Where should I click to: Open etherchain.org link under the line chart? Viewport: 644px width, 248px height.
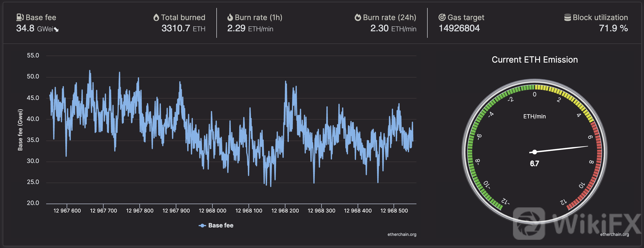(x=402, y=234)
